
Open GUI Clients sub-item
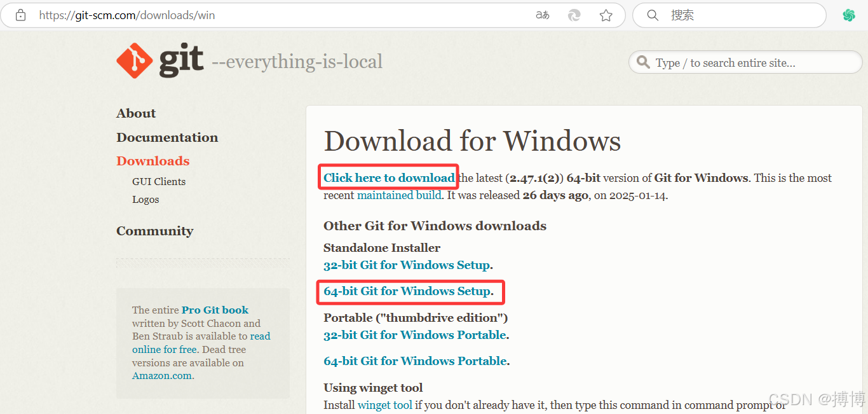click(159, 181)
